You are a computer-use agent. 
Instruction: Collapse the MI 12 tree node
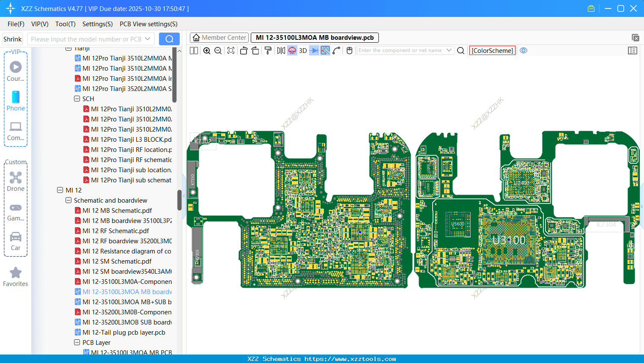[x=60, y=190]
